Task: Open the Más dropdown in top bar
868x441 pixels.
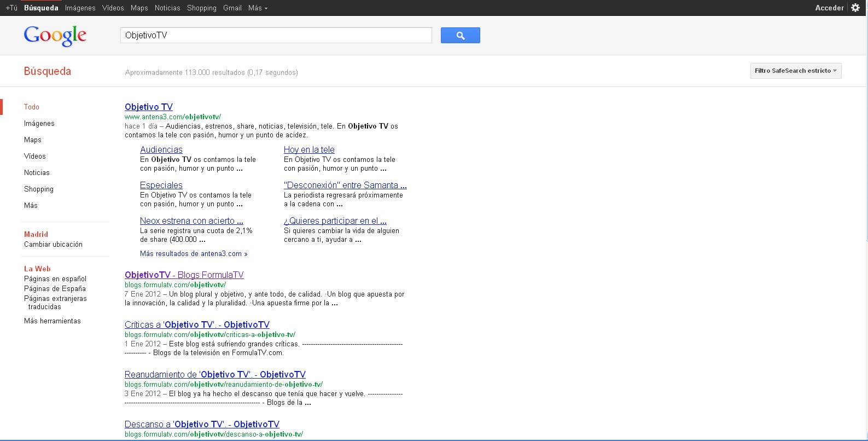Action: pos(258,8)
